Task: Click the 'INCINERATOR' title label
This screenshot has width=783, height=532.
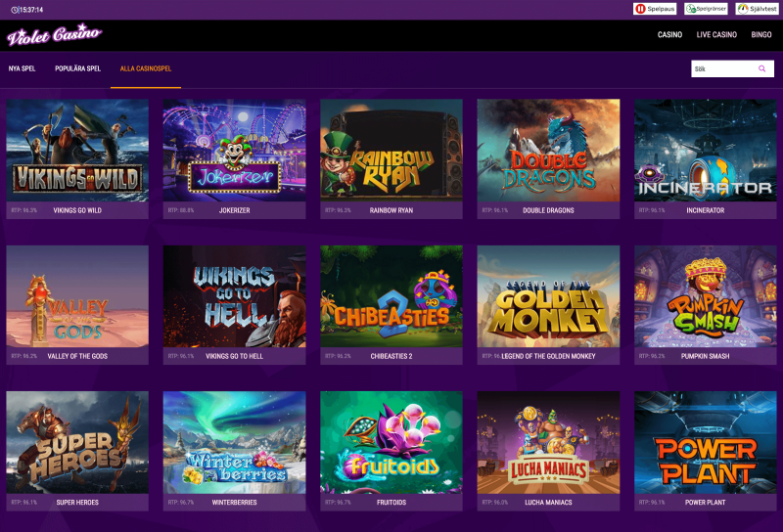Action: [x=705, y=210]
